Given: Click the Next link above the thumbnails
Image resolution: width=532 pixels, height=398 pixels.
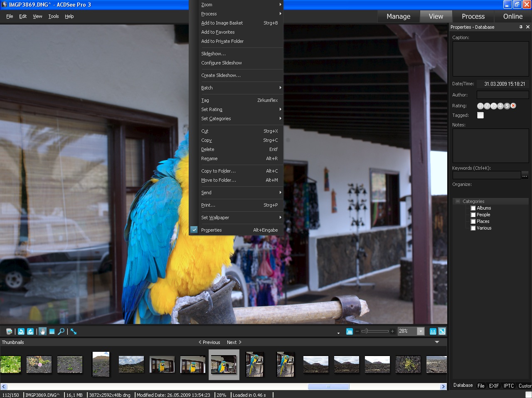Looking at the screenshot, I should (232, 342).
